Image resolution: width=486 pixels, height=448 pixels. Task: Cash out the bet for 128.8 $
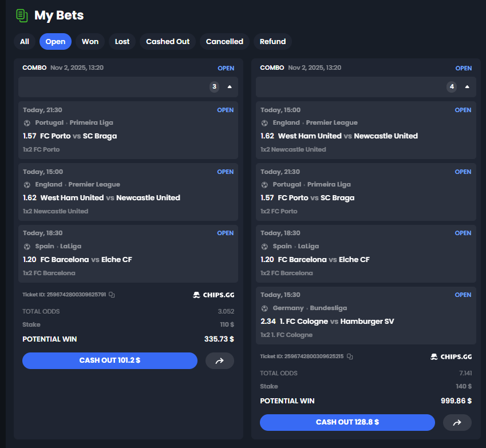pos(347,422)
